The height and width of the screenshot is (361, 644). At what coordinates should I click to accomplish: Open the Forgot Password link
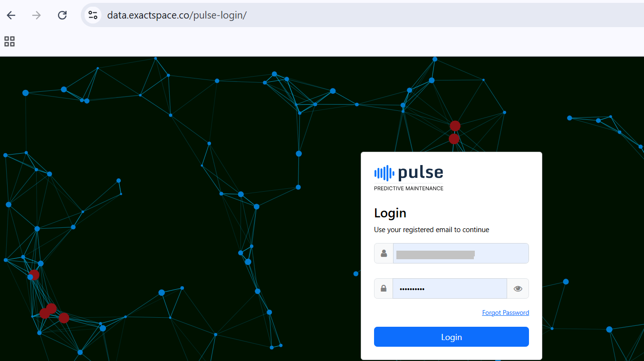tap(505, 312)
